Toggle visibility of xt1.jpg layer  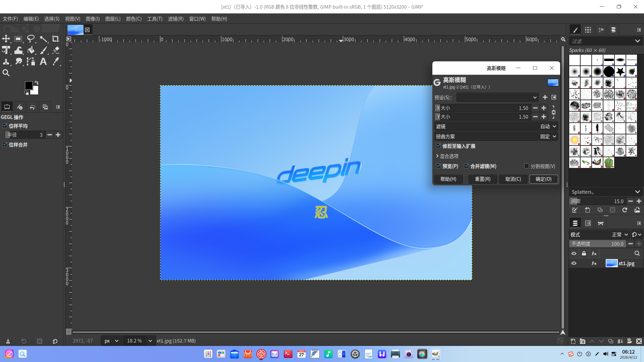574,263
